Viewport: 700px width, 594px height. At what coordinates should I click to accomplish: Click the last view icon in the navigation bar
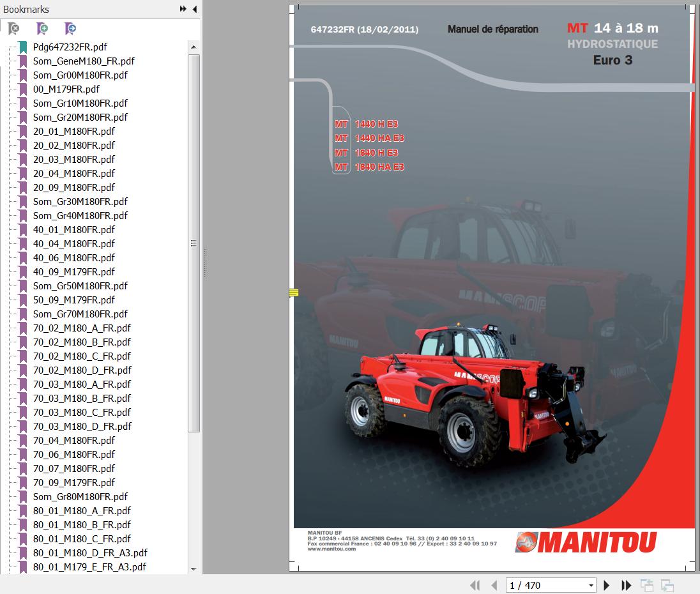pos(667,585)
